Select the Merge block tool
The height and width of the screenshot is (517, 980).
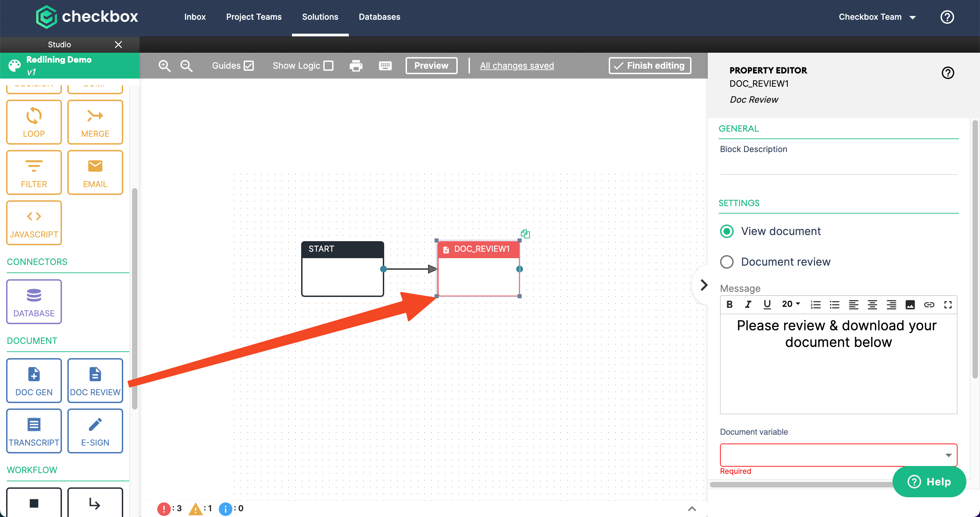coord(95,122)
